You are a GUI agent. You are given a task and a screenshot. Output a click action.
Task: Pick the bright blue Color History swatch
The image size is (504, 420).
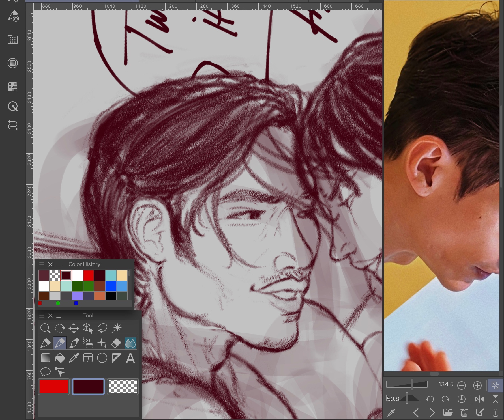coord(111,286)
